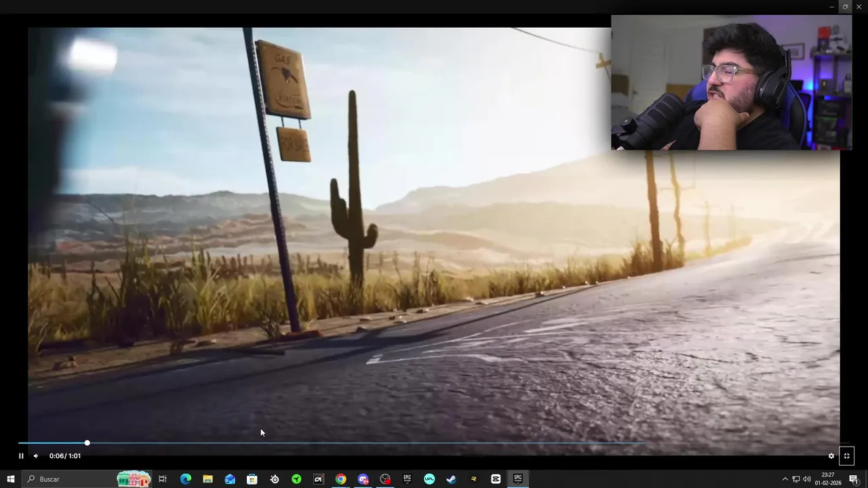The width and height of the screenshot is (868, 488).
Task: Open the UFL game icon in the taskbar
Action: pos(429,479)
